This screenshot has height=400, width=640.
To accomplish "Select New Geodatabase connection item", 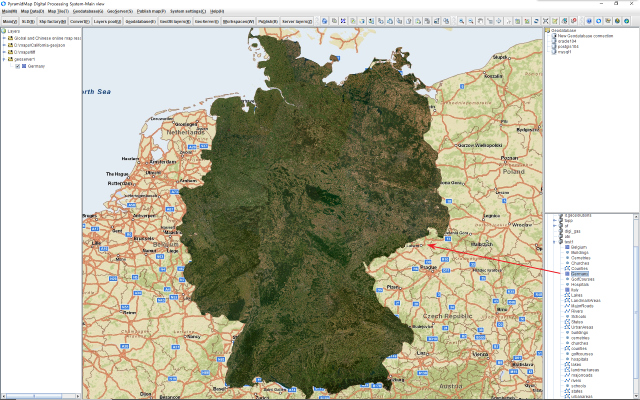I will pos(585,36).
